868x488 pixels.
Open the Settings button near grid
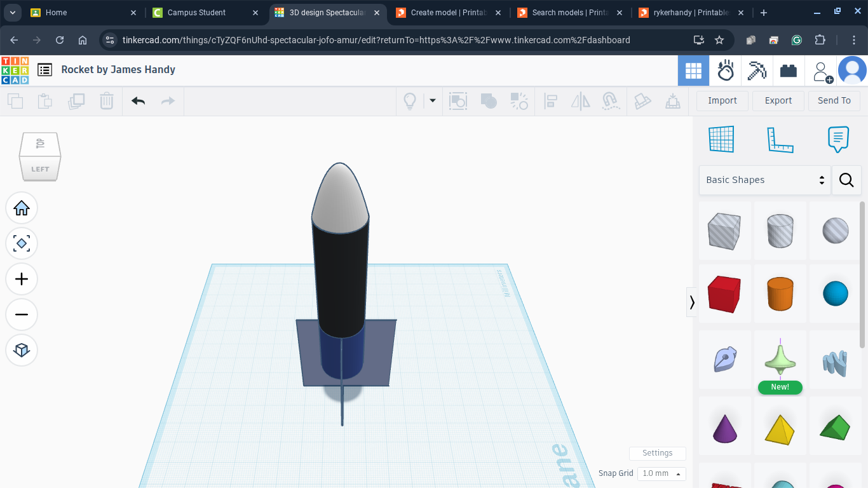point(658,453)
